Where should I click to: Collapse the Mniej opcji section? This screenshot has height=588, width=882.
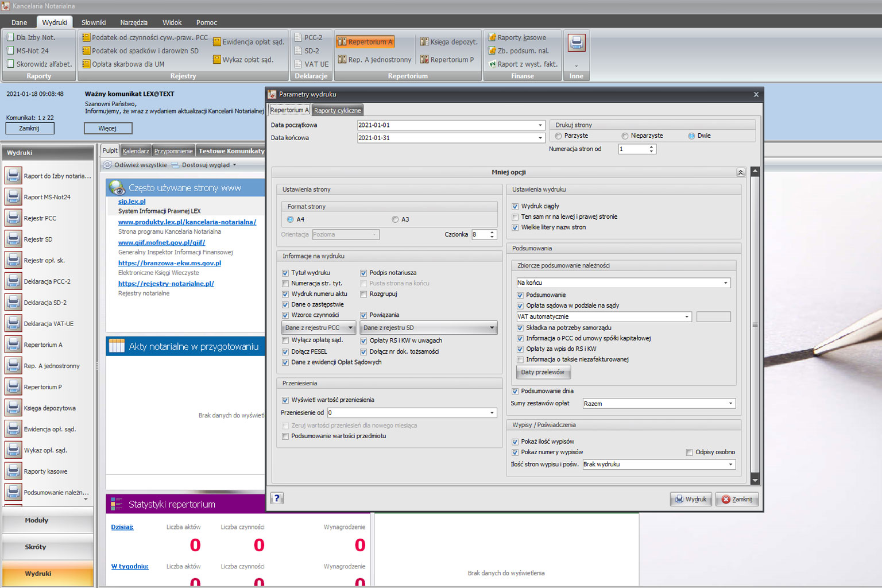740,172
